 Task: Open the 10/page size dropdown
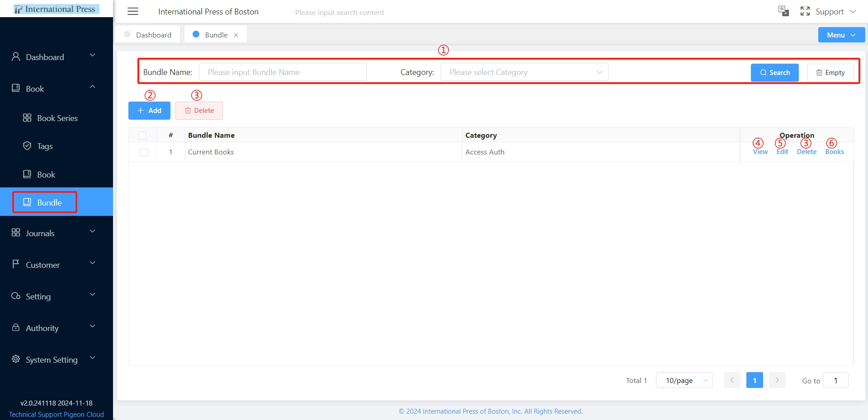684,380
